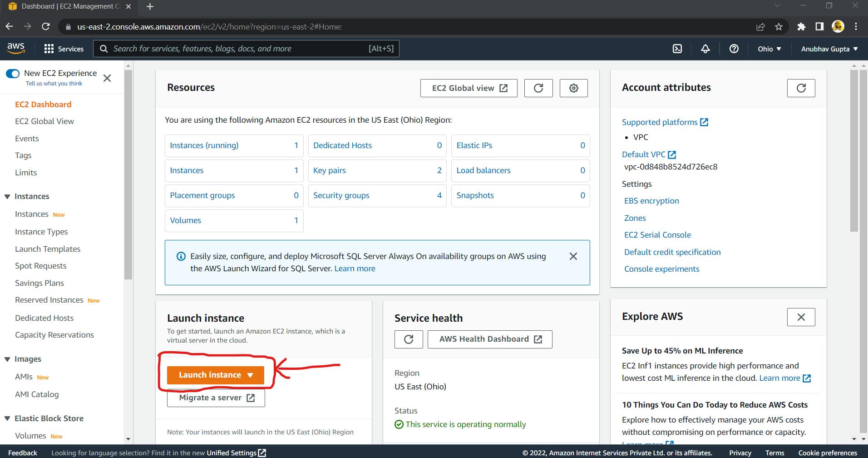
Task: Open Limits in sidebar
Action: coord(26,173)
